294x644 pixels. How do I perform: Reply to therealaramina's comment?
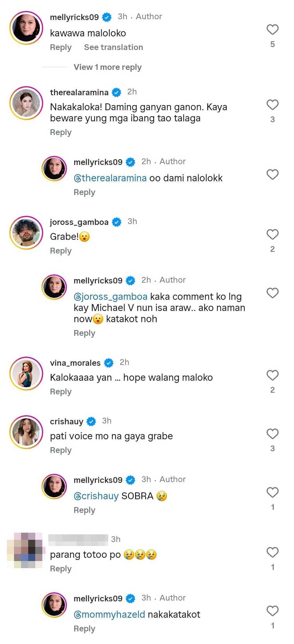pyautogui.click(x=61, y=132)
